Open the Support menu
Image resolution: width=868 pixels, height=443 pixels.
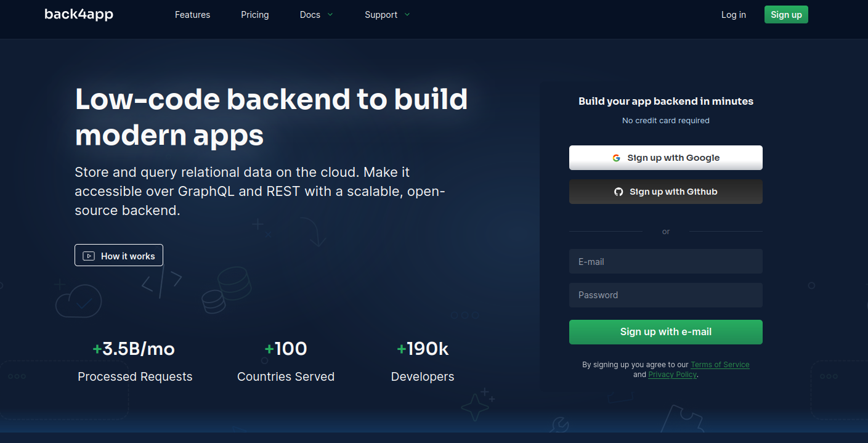(x=381, y=14)
